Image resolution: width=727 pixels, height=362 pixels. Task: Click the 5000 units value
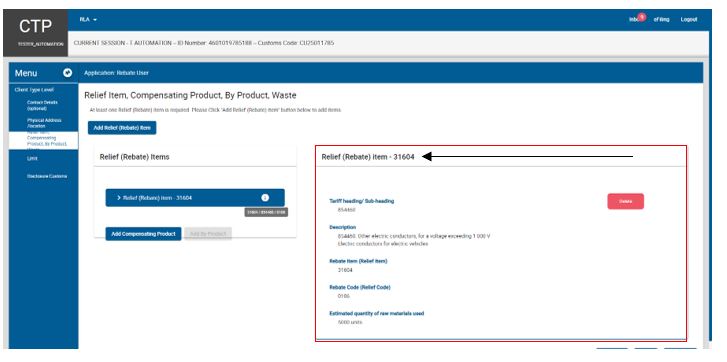click(x=350, y=322)
